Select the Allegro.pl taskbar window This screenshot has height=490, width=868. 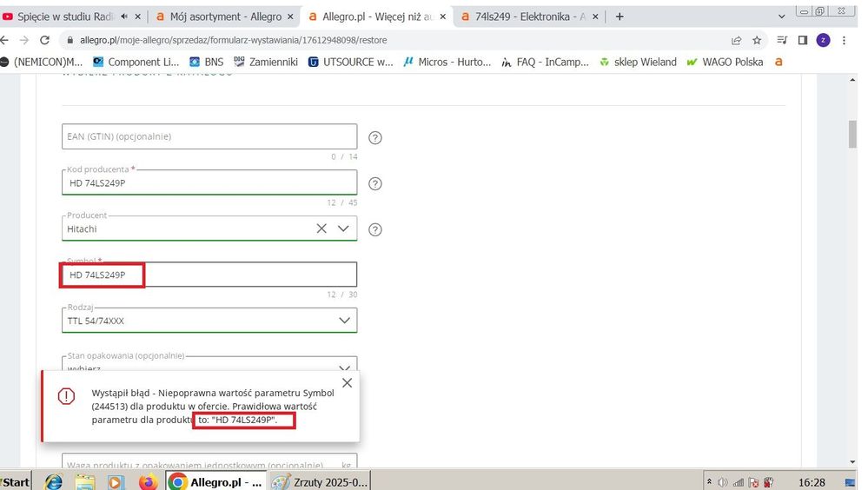pyautogui.click(x=215, y=481)
